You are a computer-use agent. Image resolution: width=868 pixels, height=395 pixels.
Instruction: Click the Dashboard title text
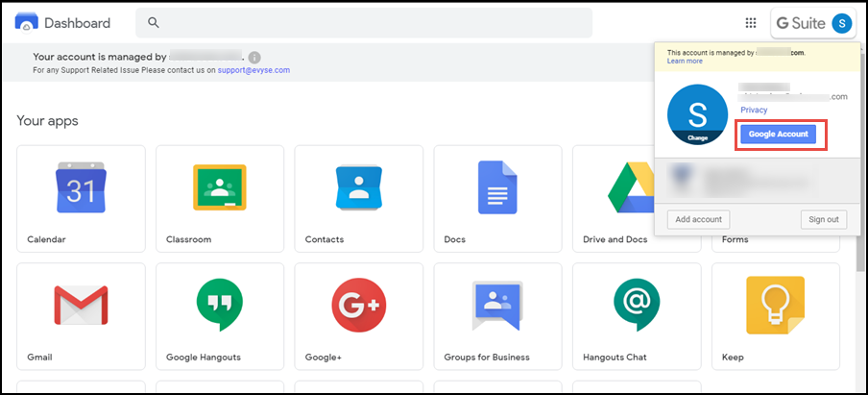[77, 23]
